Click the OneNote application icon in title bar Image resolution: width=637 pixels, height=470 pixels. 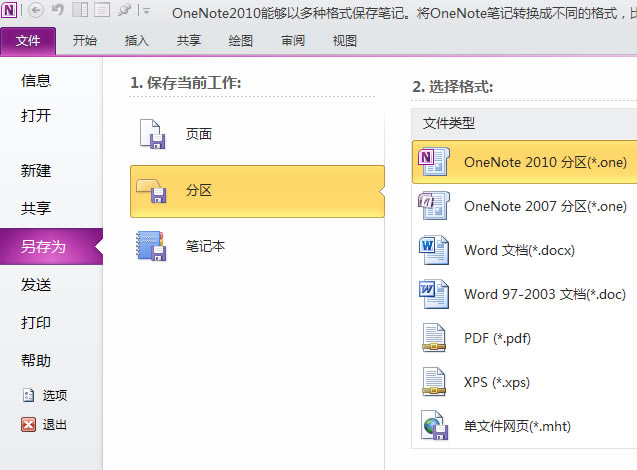tap(9, 10)
